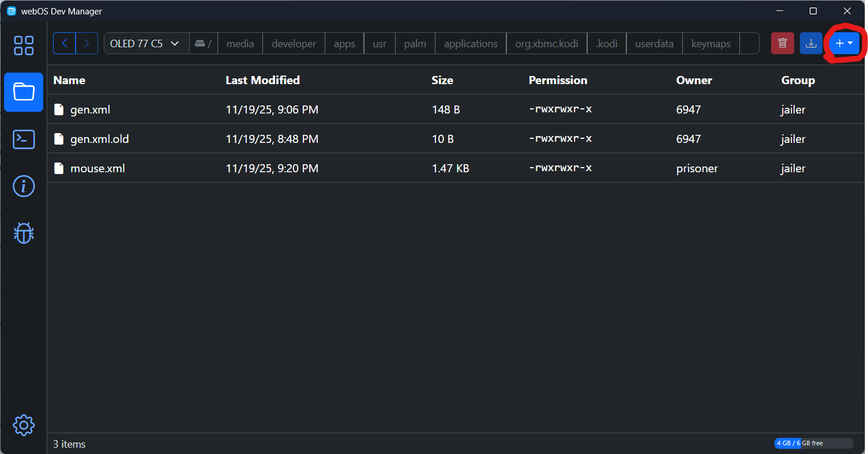868x454 pixels.
Task: Jump to org.xbmc.kodi breadcrumb folder
Action: pos(546,44)
